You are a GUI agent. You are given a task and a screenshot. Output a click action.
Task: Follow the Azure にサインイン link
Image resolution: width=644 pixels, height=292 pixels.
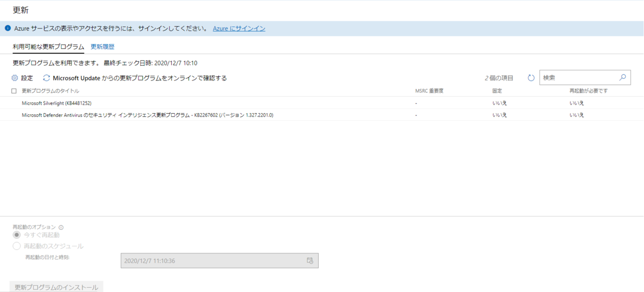239,28
